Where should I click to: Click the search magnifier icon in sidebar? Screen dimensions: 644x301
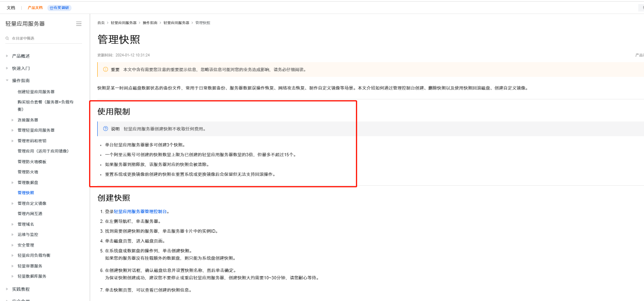coord(7,38)
